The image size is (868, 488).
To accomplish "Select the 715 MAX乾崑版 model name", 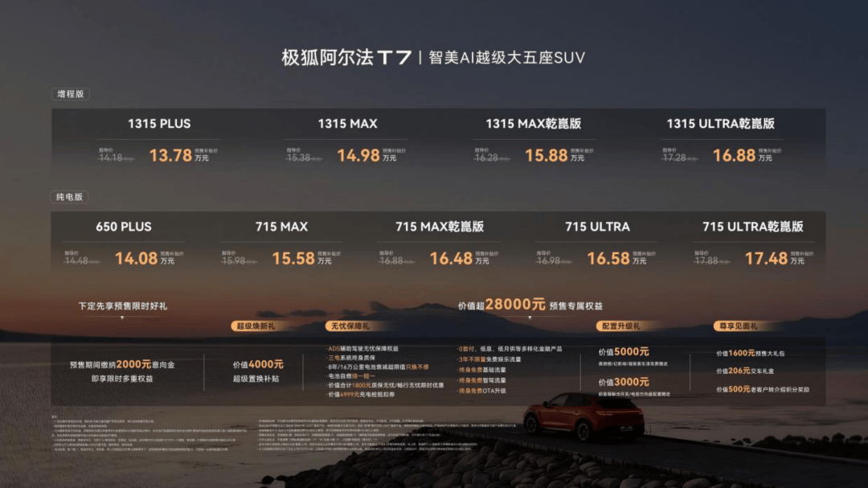I will tap(440, 227).
